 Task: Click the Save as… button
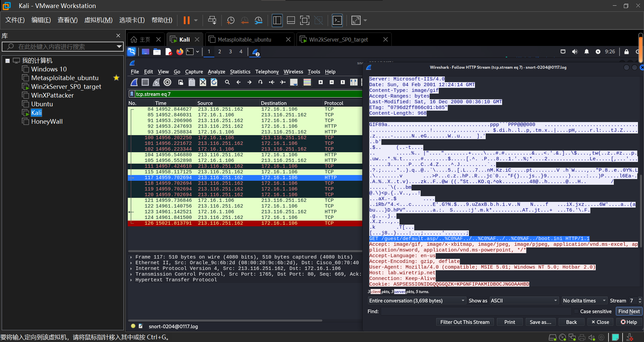[540, 322]
